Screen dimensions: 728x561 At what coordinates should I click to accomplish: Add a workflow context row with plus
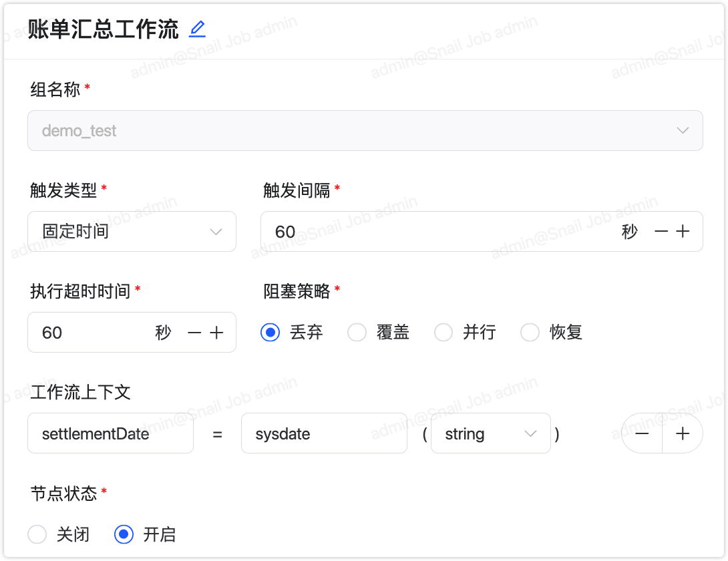[683, 433]
